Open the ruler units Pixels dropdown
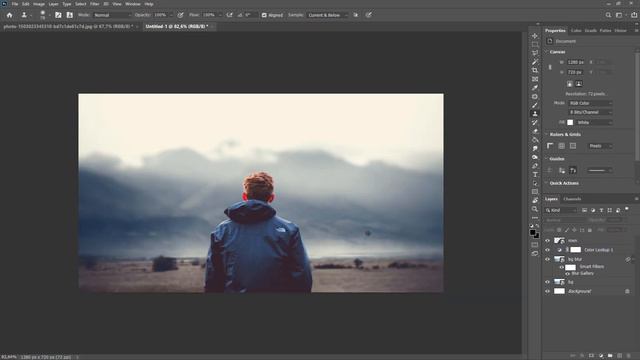This screenshot has width=640, height=360. (600, 146)
